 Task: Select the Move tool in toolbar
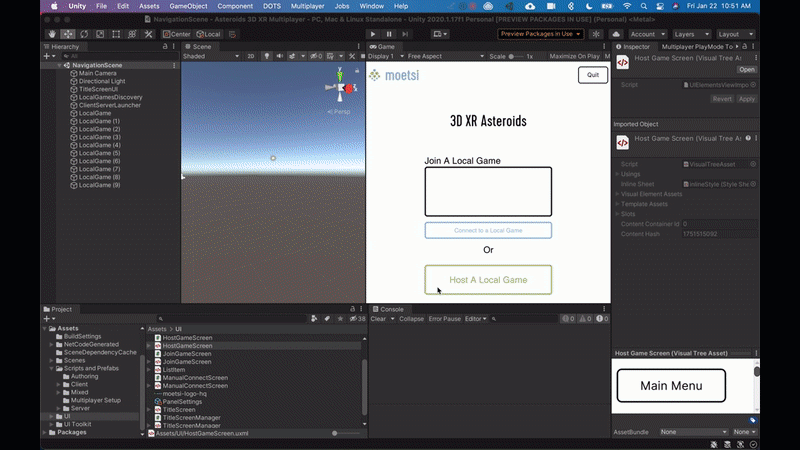tap(68, 34)
